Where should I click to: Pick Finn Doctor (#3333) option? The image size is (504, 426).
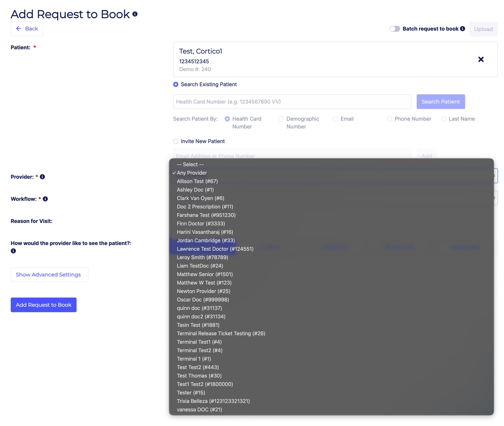click(331, 223)
